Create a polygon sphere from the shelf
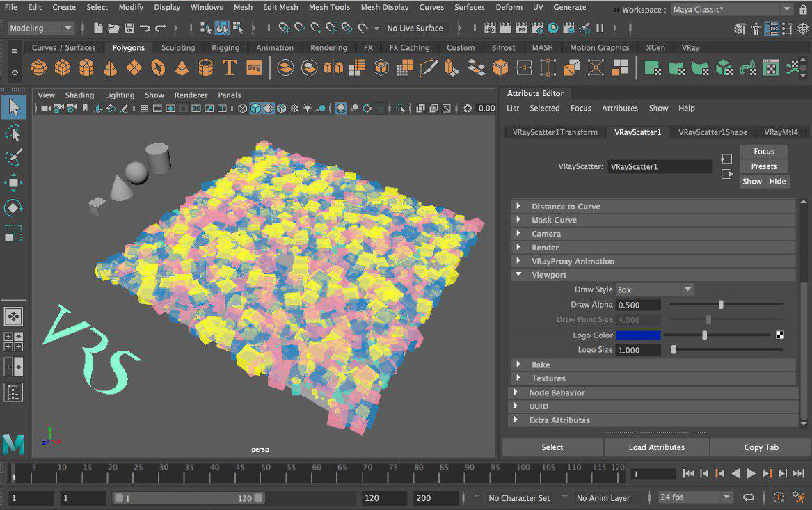The height and width of the screenshot is (510, 812). pos(39,67)
